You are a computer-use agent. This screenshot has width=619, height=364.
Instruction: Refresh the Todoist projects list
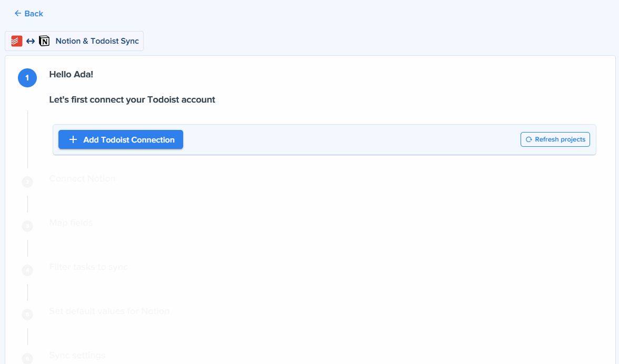click(555, 139)
